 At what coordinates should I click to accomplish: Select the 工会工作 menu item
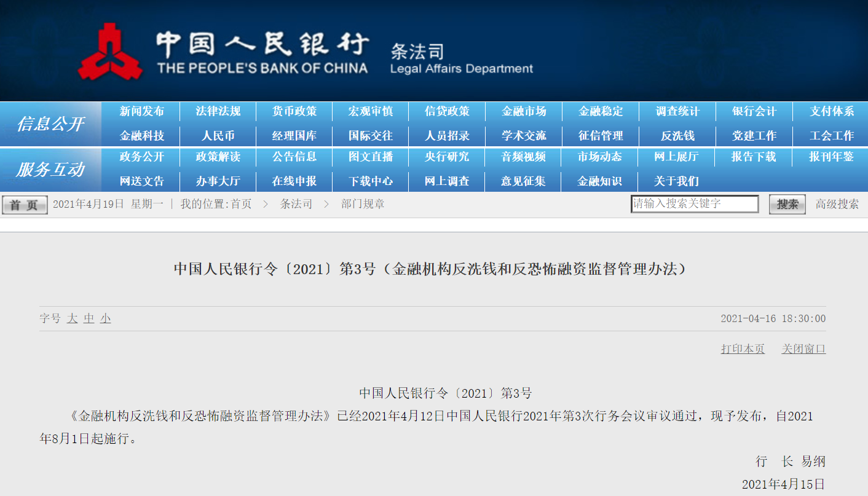tap(832, 136)
